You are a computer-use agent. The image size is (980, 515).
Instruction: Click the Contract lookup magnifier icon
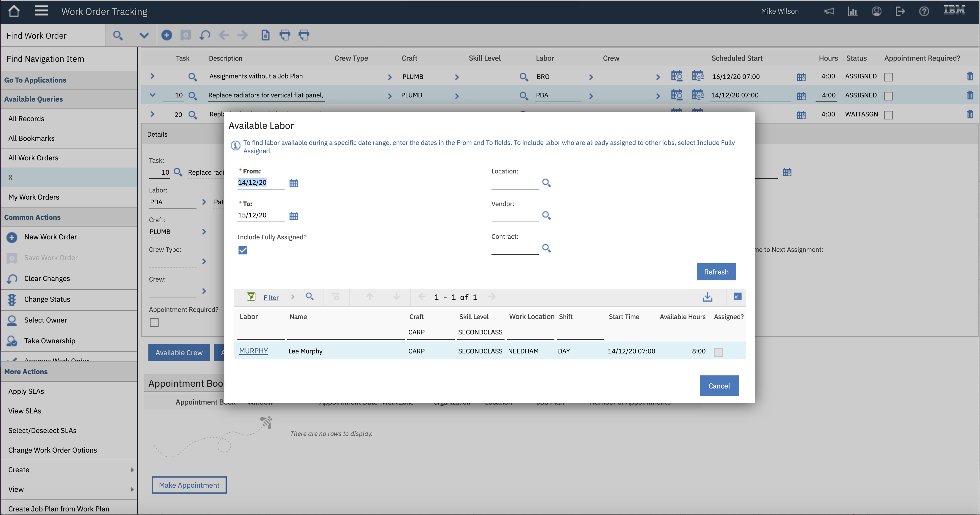click(546, 248)
